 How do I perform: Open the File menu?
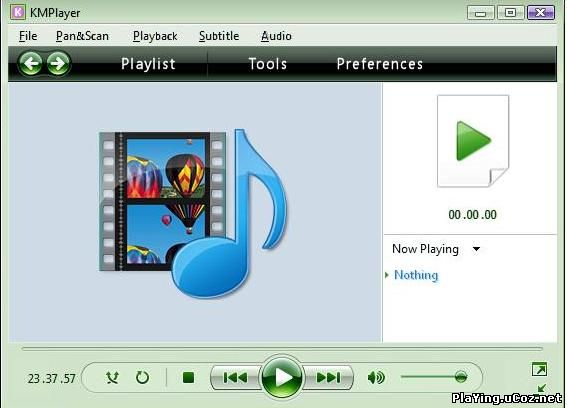(x=28, y=36)
